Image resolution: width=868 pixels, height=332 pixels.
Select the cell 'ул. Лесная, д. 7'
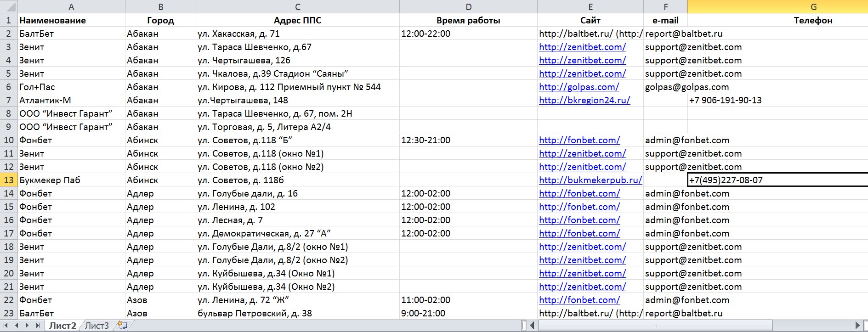[x=298, y=220]
